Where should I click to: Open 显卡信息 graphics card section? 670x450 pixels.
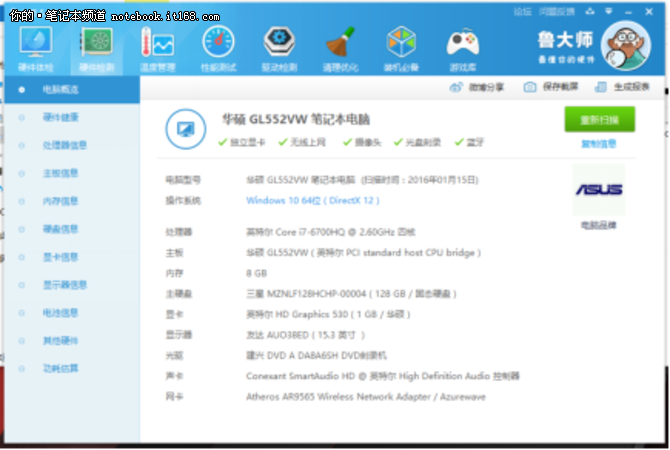point(60,257)
